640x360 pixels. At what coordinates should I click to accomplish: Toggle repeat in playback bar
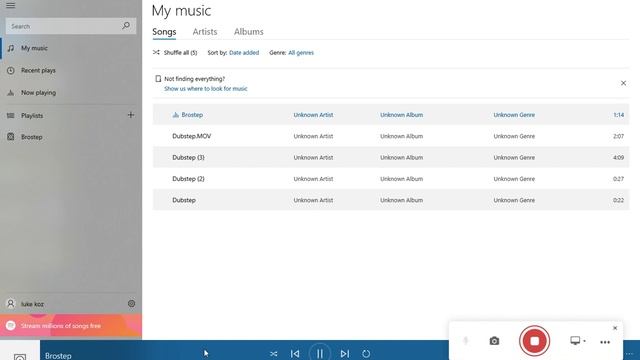pos(366,353)
